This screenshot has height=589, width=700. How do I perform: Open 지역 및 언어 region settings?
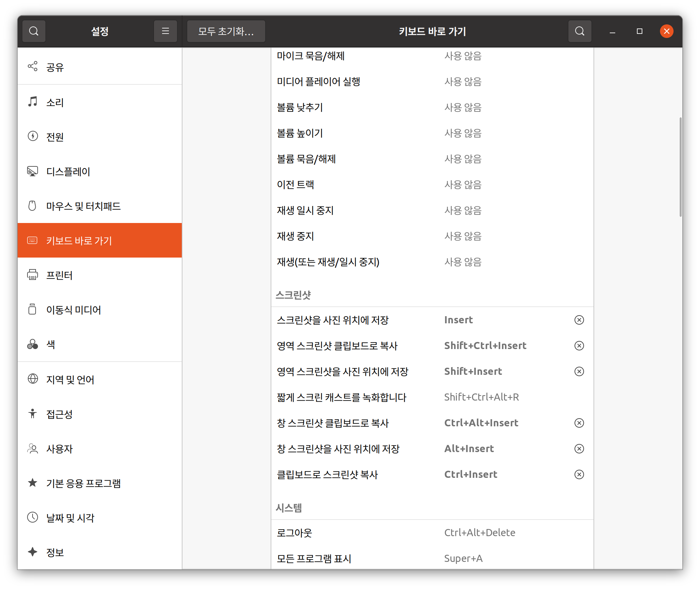[x=100, y=379]
